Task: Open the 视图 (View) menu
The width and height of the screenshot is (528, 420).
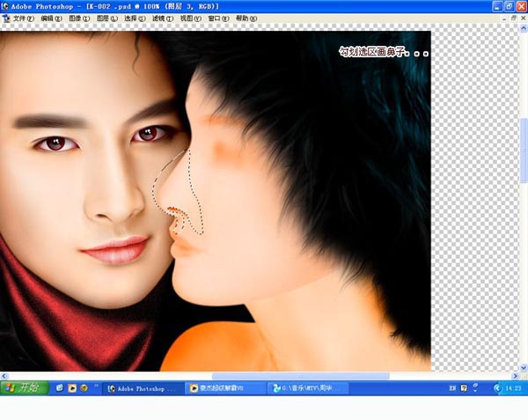Action: point(191,18)
